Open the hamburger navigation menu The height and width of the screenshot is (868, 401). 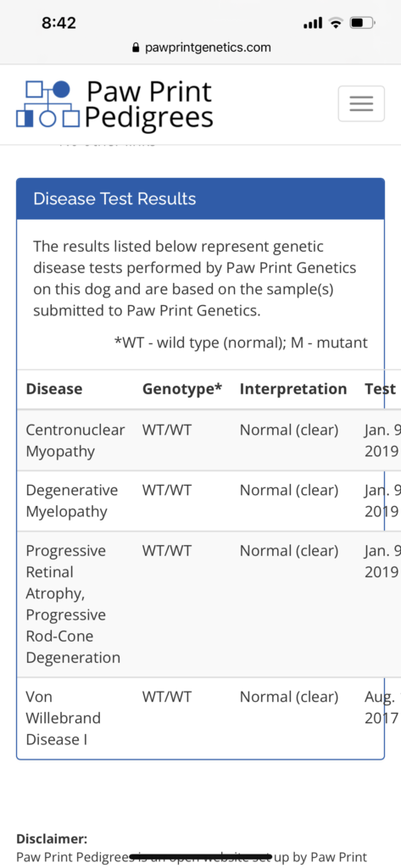pos(361,103)
